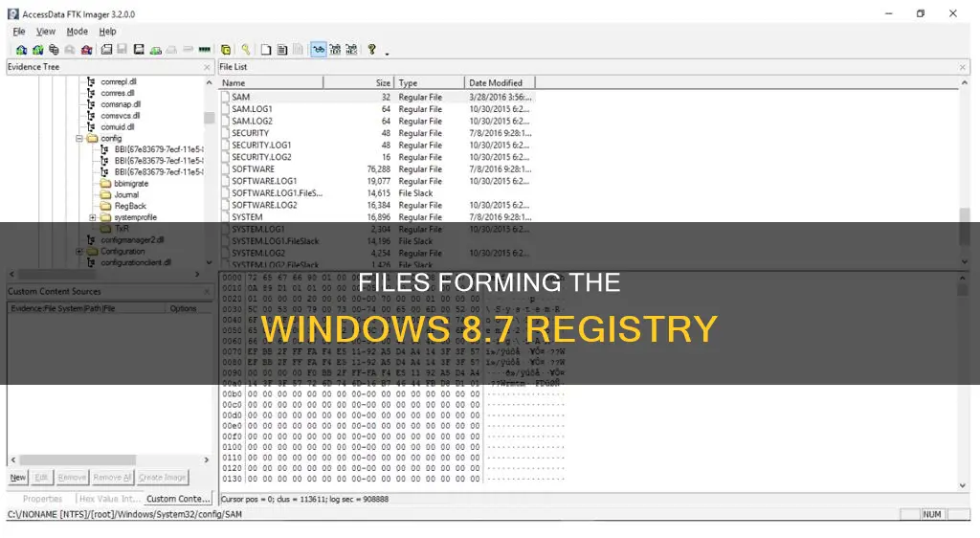Open the Help menu
Screen dimensions: 980x538
pos(107,32)
